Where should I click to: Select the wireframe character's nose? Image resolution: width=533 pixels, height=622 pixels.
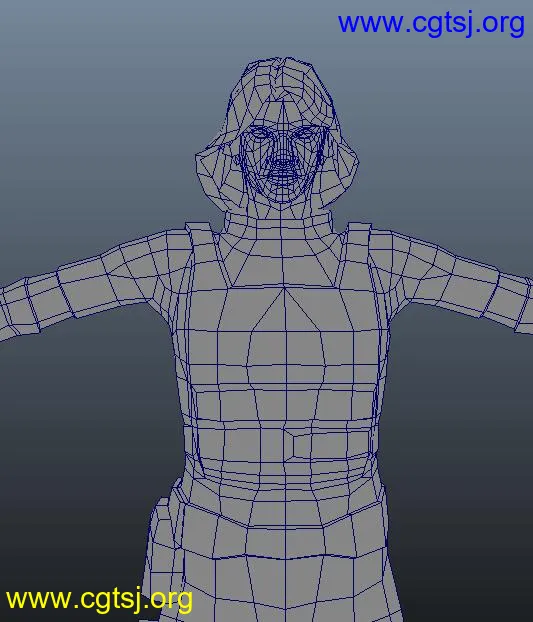pyautogui.click(x=283, y=153)
